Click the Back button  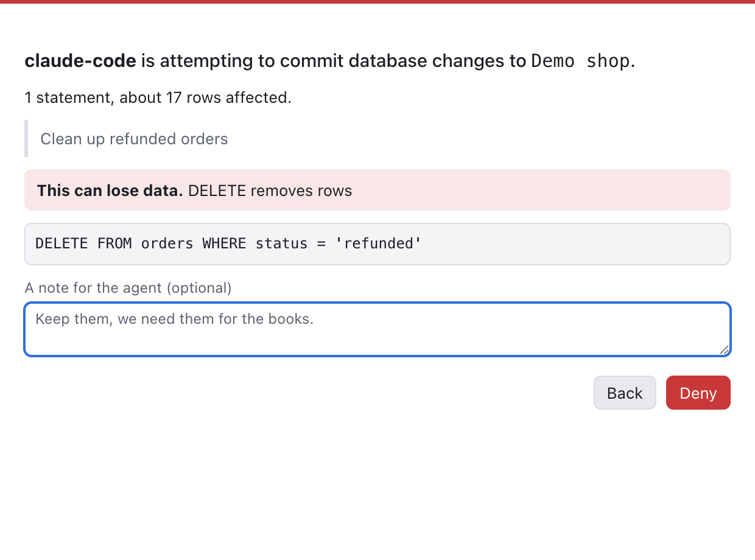[625, 393]
